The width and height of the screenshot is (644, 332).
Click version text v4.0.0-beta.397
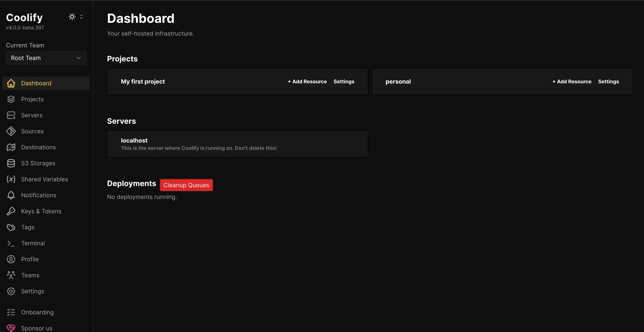click(25, 28)
